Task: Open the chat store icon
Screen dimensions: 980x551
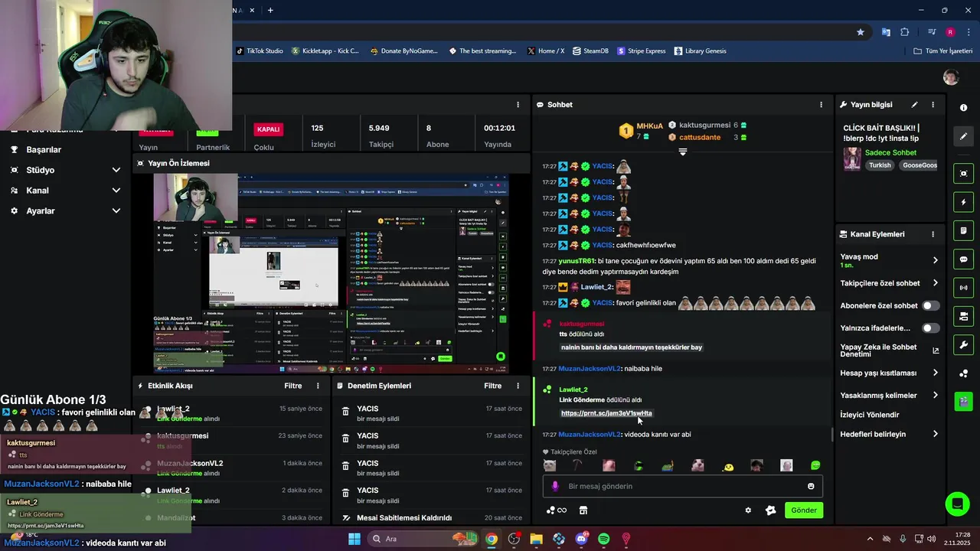Action: click(x=583, y=510)
